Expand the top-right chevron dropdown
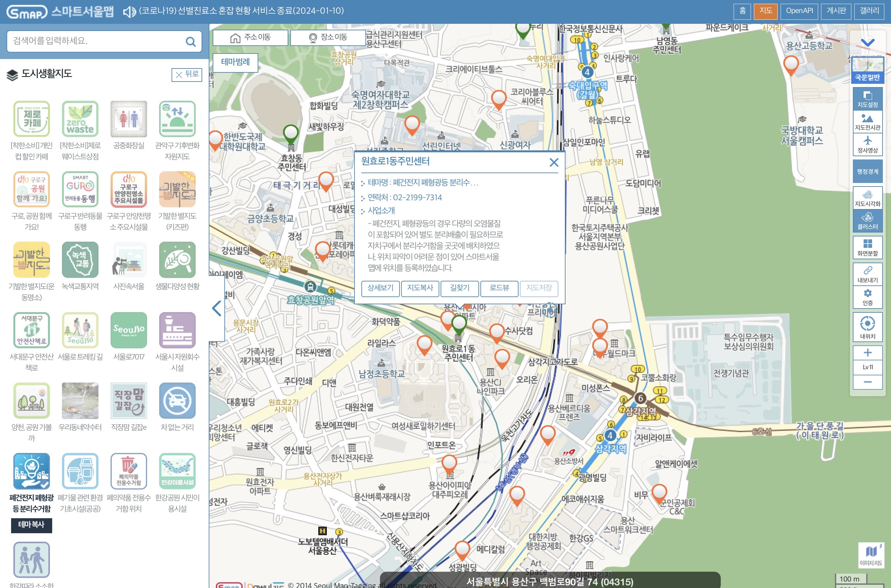Viewport: 891px width, 588px height. point(868,42)
